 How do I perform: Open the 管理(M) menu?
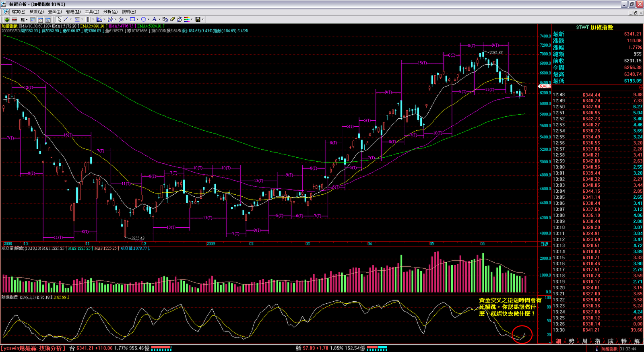coord(73,12)
